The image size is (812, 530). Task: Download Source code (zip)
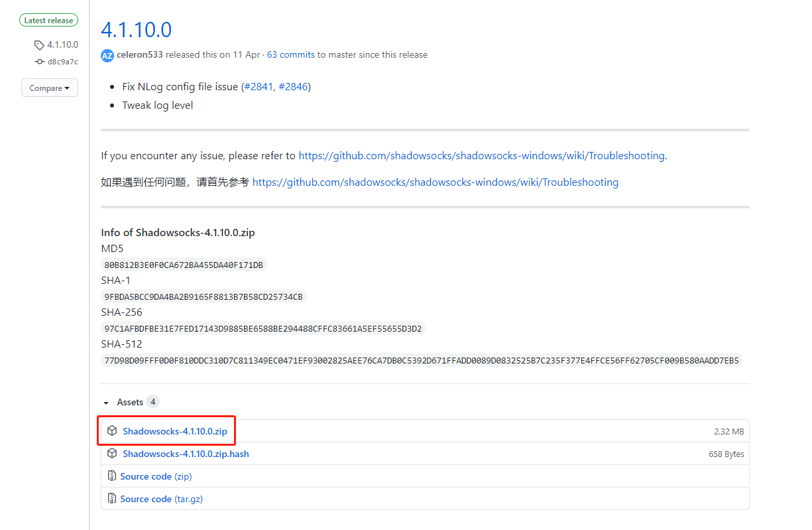point(156,476)
